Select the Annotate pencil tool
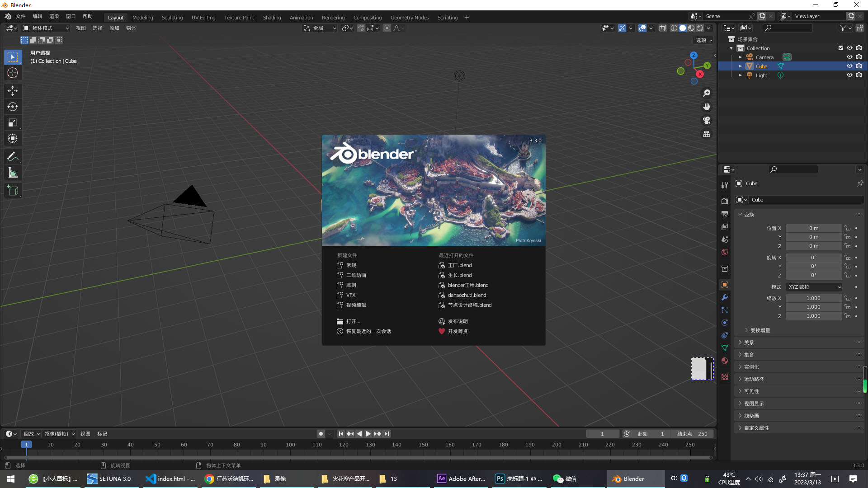The image size is (868, 488). (x=13, y=157)
